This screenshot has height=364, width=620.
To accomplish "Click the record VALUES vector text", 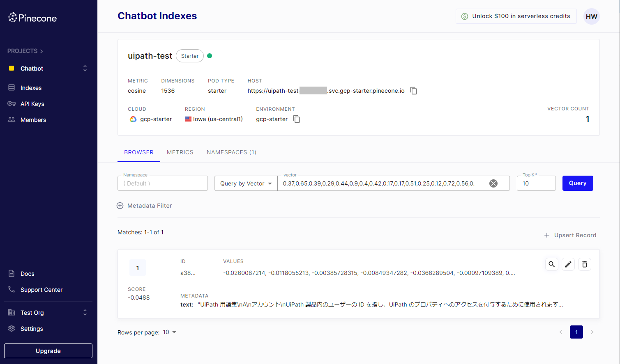I will [369, 273].
